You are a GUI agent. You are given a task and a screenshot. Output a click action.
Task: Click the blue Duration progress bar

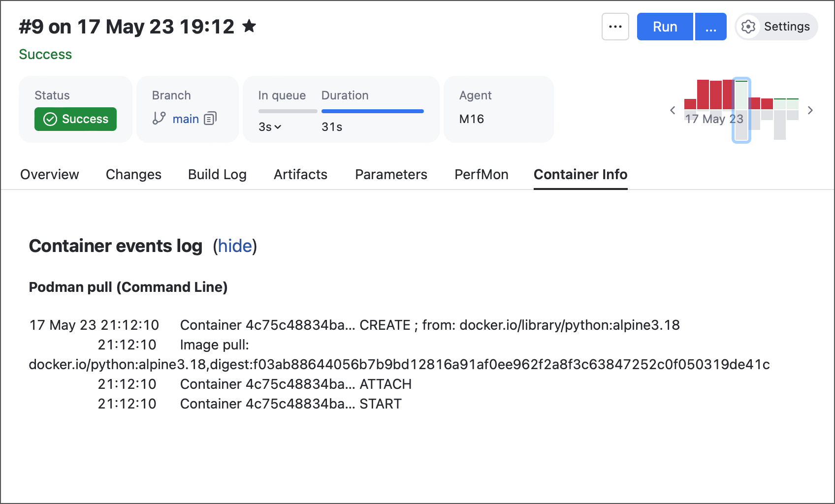point(372,111)
